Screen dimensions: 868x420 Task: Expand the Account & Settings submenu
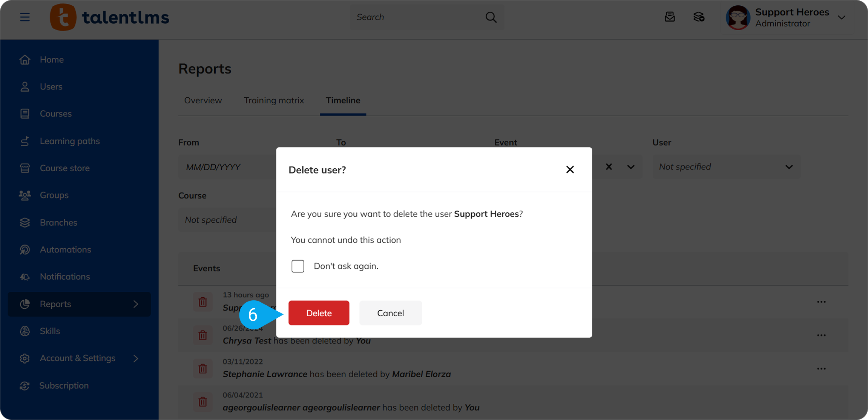point(136,358)
